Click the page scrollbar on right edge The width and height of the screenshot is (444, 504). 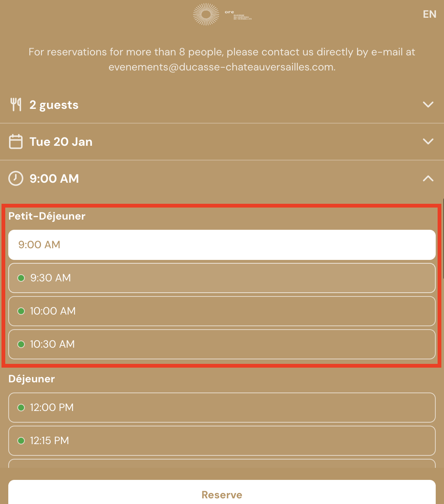443,238
